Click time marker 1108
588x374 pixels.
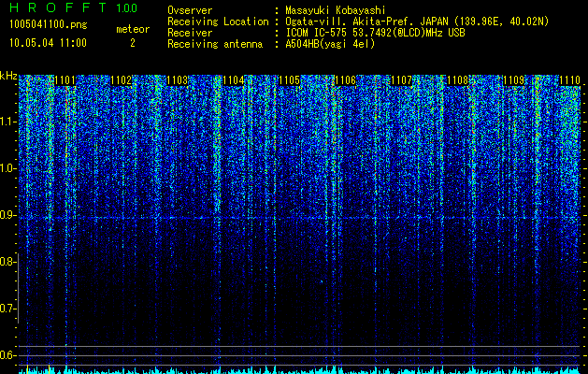point(457,80)
